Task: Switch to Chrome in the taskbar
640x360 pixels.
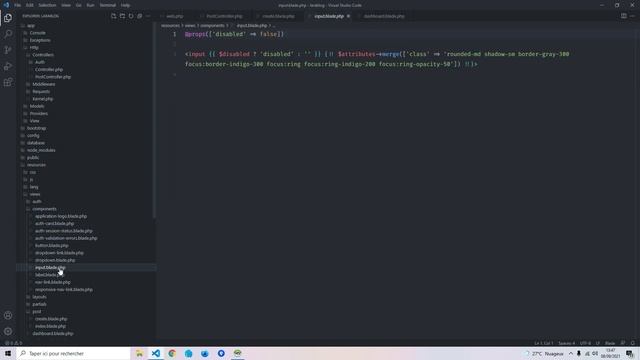Action: point(172,353)
